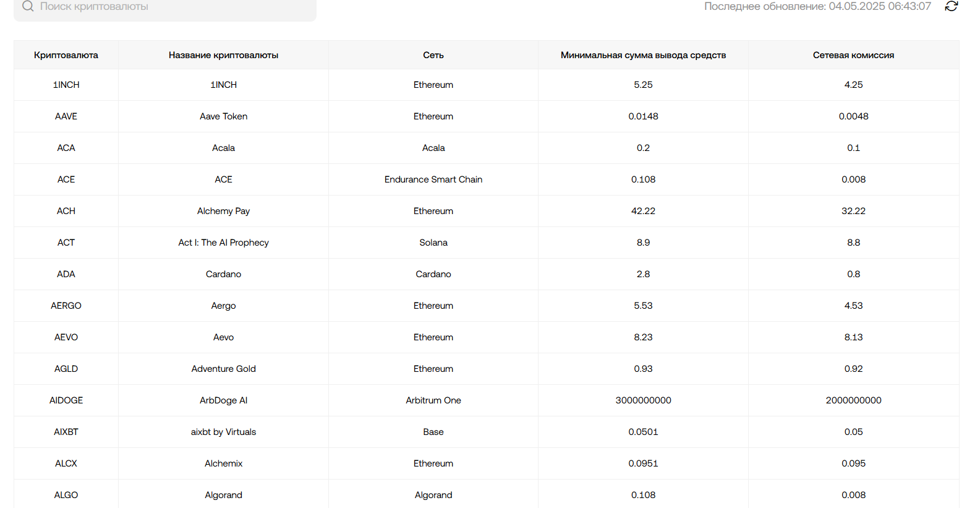Click the "aixbt by Virtuals" name cell
Screen dimensions: 980x508
click(x=223, y=432)
